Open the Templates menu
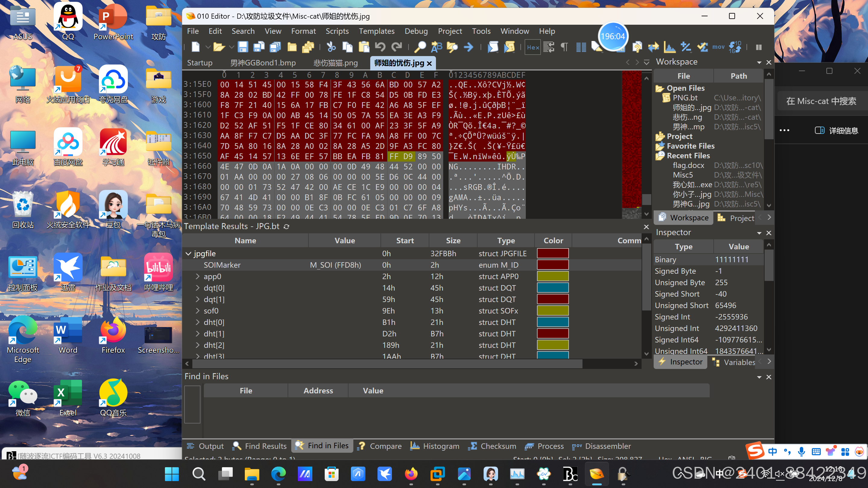868x488 pixels. click(376, 31)
